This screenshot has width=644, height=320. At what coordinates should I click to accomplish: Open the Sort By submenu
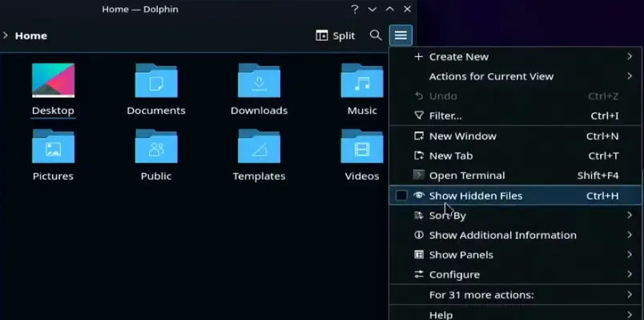[x=516, y=216]
